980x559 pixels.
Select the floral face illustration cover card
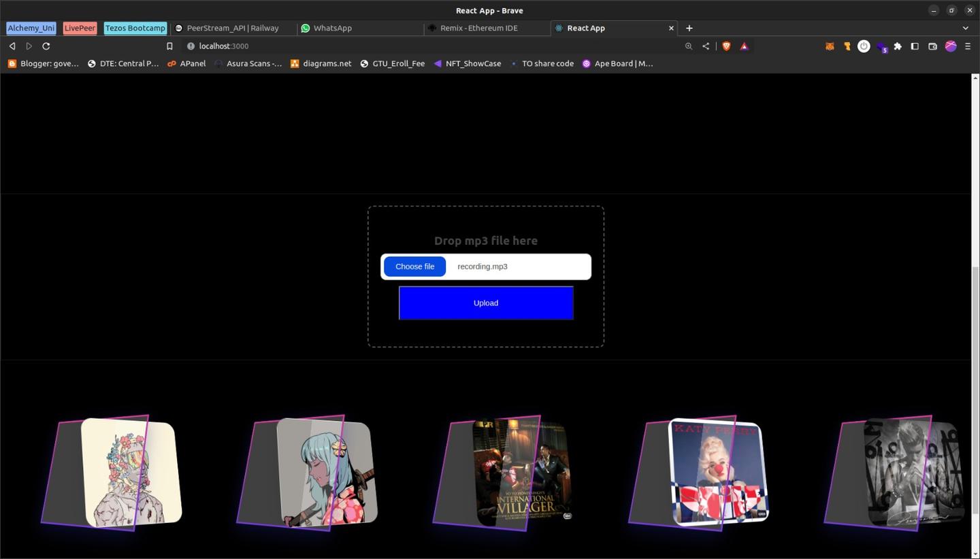(111, 473)
